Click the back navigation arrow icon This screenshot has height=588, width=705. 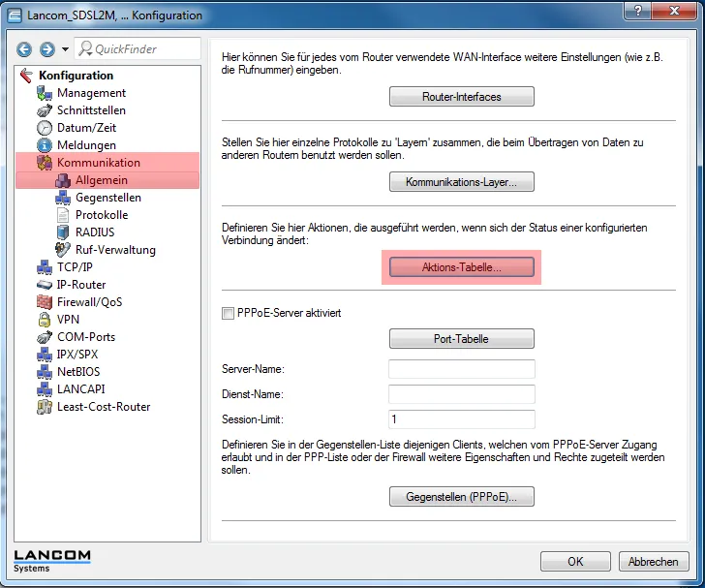(24, 49)
